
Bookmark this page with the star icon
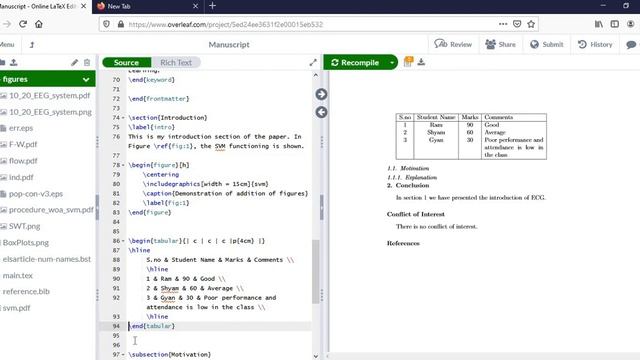531,24
